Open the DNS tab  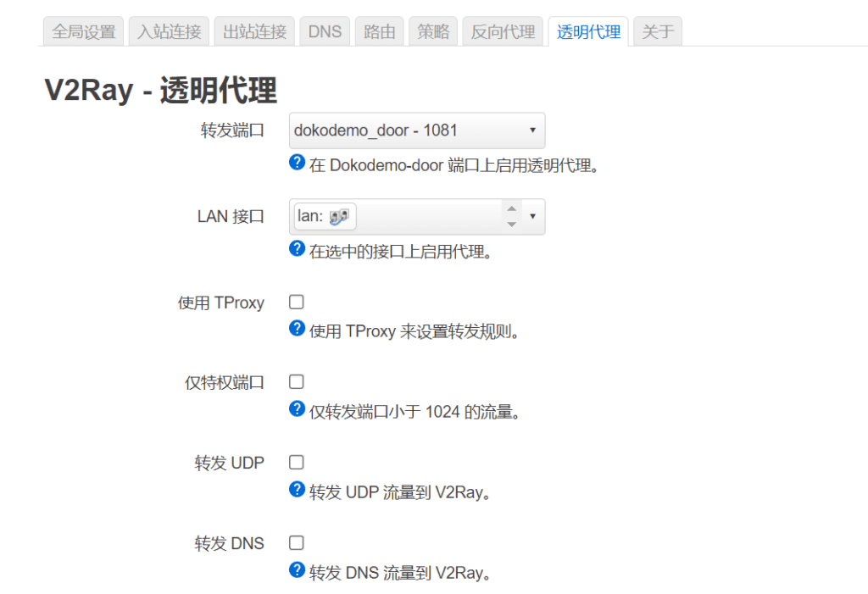click(325, 31)
